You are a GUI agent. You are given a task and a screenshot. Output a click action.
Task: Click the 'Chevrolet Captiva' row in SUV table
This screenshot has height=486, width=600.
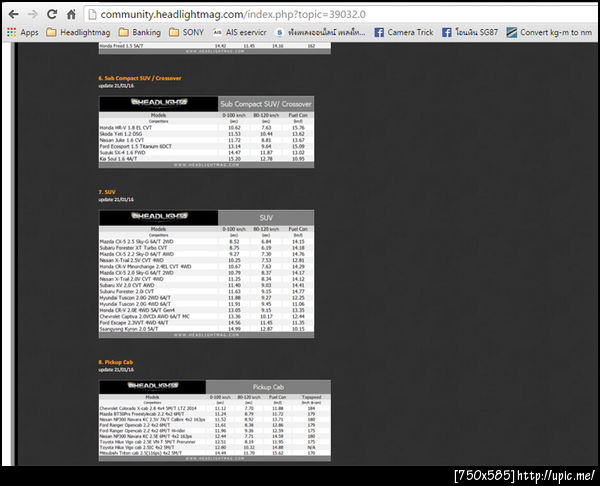click(x=207, y=316)
